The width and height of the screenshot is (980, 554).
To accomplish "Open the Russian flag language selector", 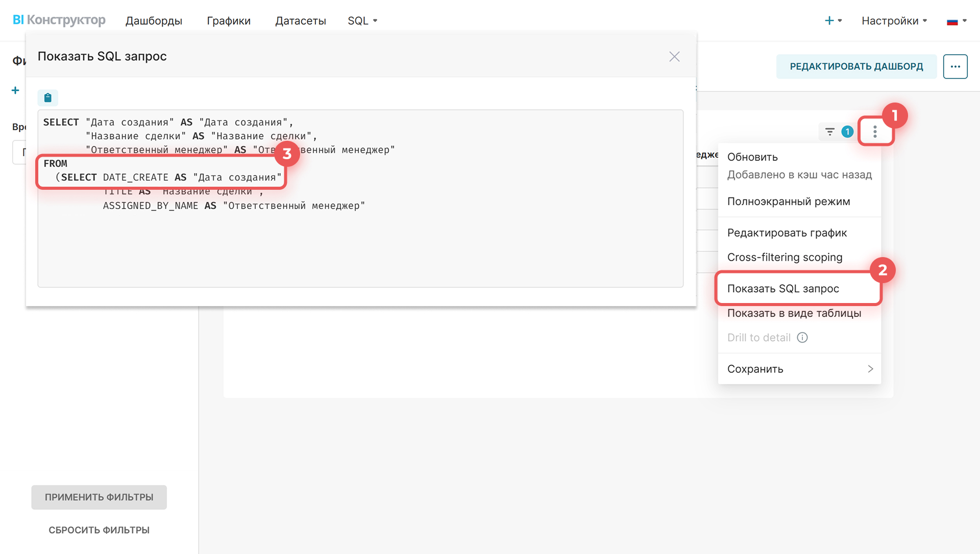I will coord(957,21).
